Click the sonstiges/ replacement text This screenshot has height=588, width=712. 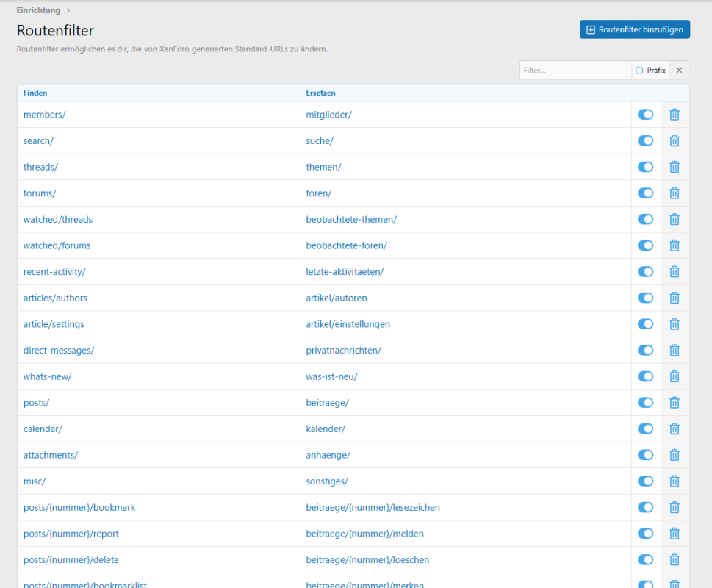327,481
